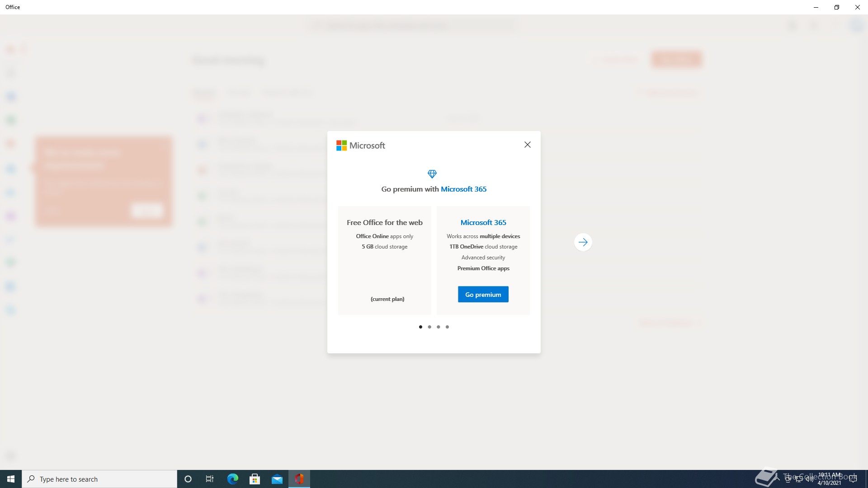868x488 pixels.
Task: Launch Microsoft Edge from taskbar
Action: coord(232,479)
